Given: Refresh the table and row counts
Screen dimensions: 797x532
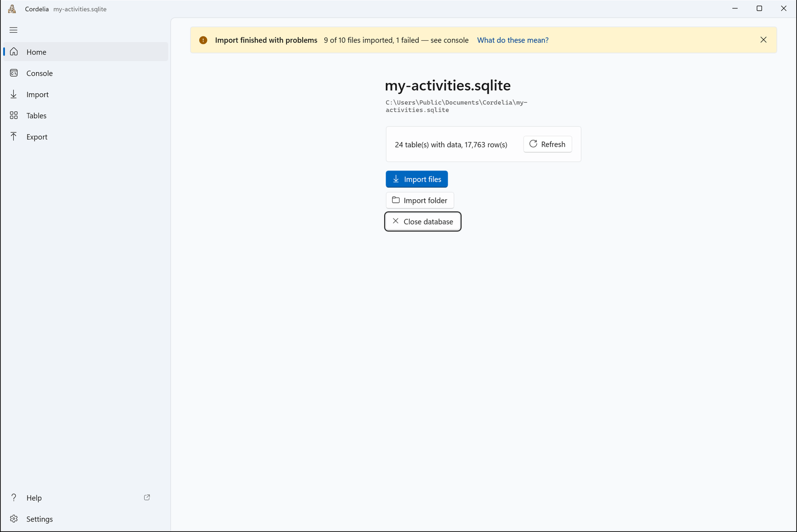Looking at the screenshot, I should coord(547,144).
